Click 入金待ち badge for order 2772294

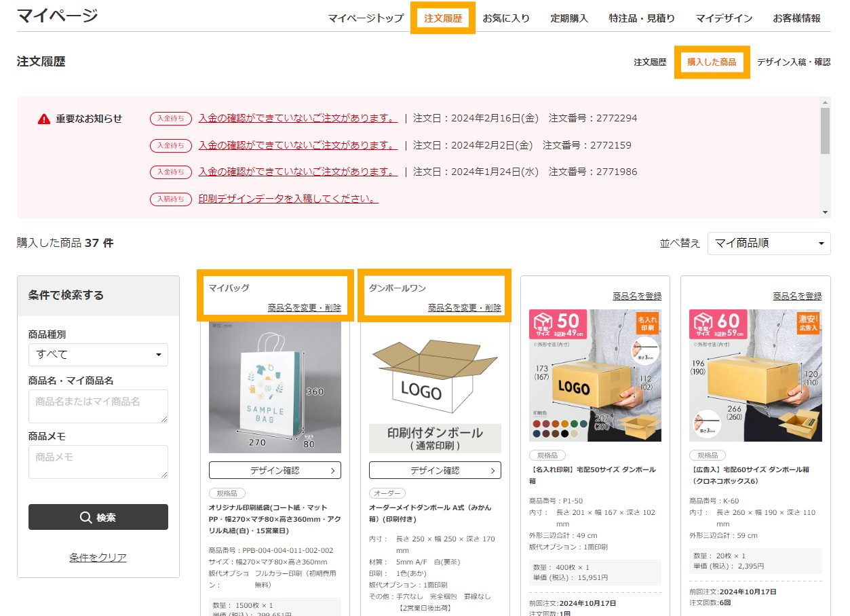coord(171,119)
